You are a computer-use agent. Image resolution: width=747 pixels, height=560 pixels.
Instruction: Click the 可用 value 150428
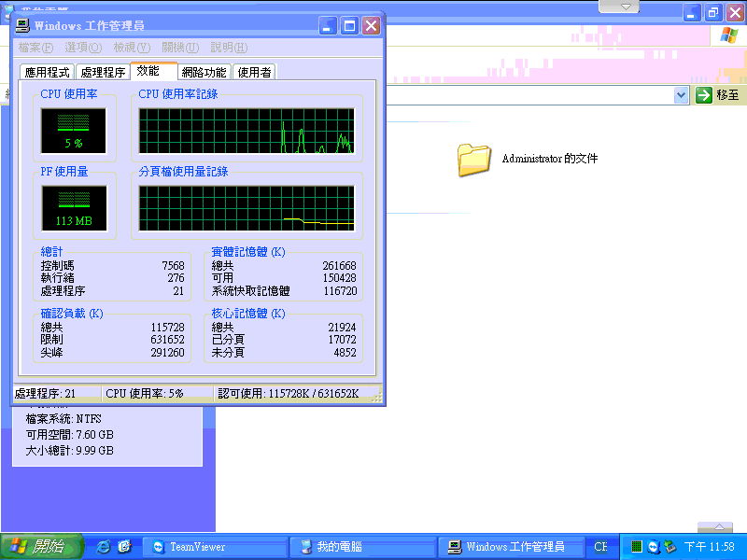339,277
